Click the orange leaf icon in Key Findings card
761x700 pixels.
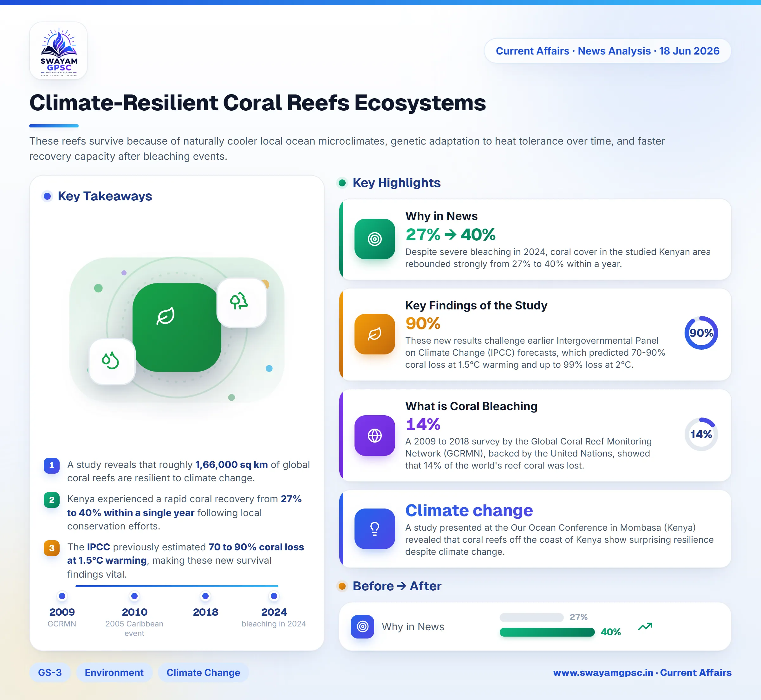[x=374, y=334]
